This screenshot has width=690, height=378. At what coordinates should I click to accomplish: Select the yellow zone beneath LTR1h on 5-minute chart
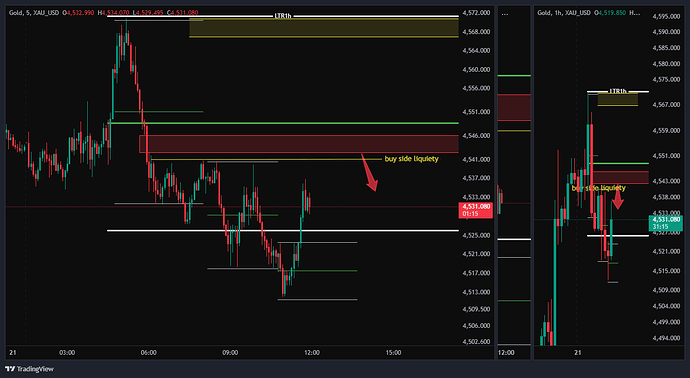point(324,28)
